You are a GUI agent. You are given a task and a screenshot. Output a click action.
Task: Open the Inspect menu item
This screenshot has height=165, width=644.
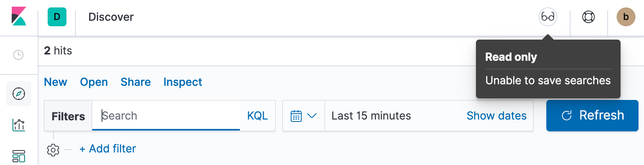click(x=182, y=82)
